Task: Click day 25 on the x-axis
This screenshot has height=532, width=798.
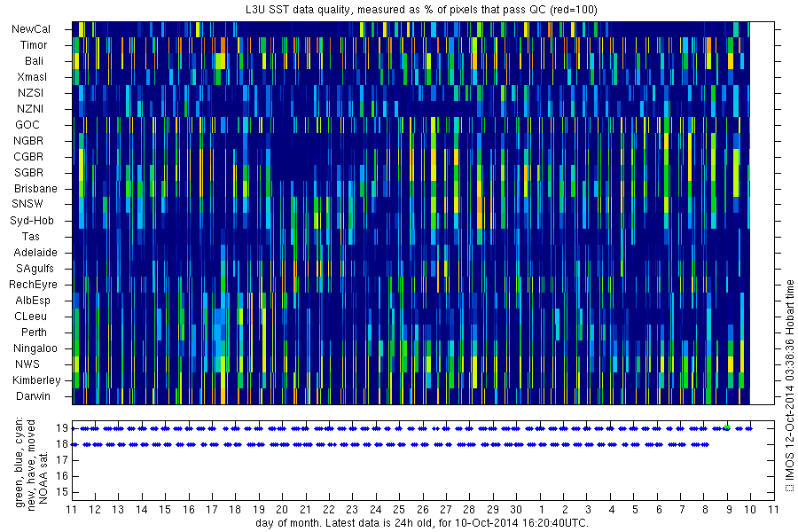Action: [399, 510]
